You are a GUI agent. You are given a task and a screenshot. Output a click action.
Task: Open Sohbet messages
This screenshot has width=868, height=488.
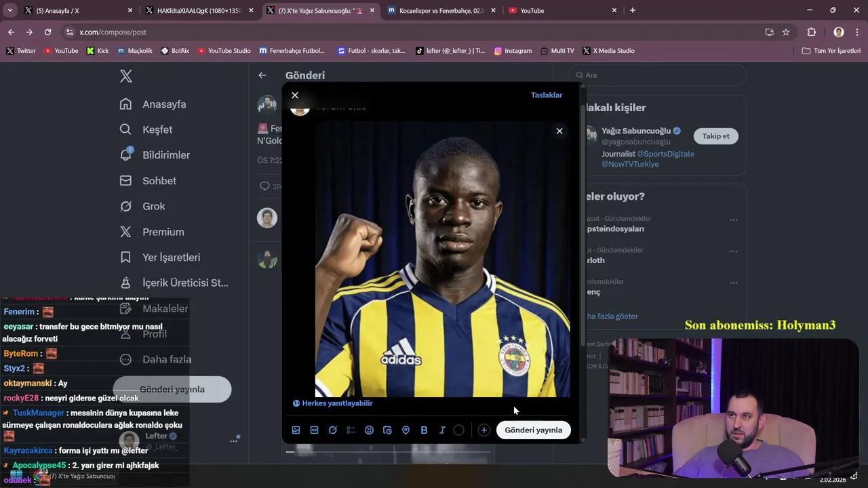coord(148,181)
